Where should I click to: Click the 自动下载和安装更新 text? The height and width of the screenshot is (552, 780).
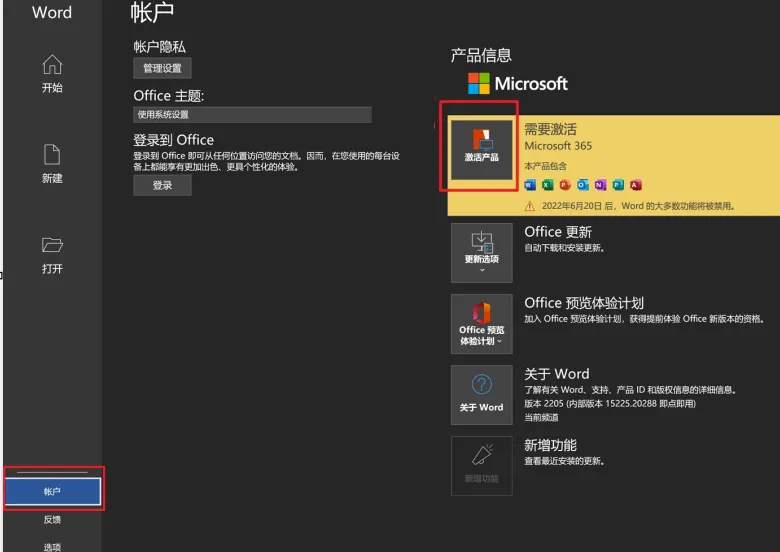(x=564, y=248)
